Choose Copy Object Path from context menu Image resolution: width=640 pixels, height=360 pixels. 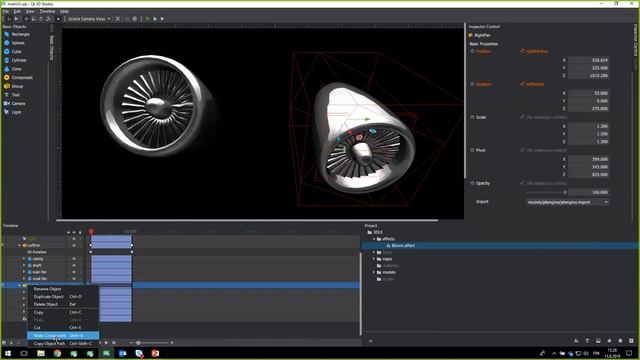point(63,344)
